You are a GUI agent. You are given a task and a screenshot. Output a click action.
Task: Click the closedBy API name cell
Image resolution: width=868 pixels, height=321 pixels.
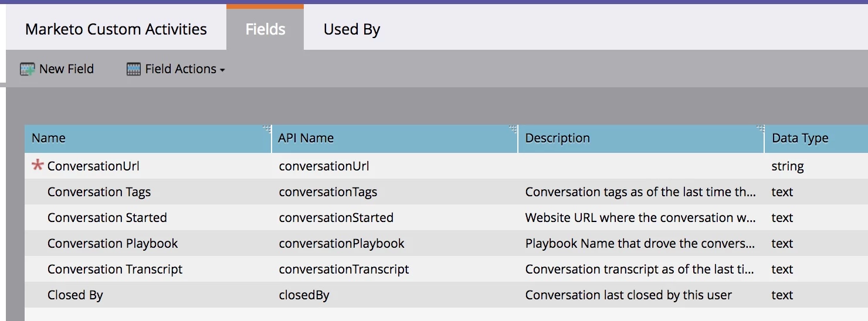pyautogui.click(x=304, y=295)
